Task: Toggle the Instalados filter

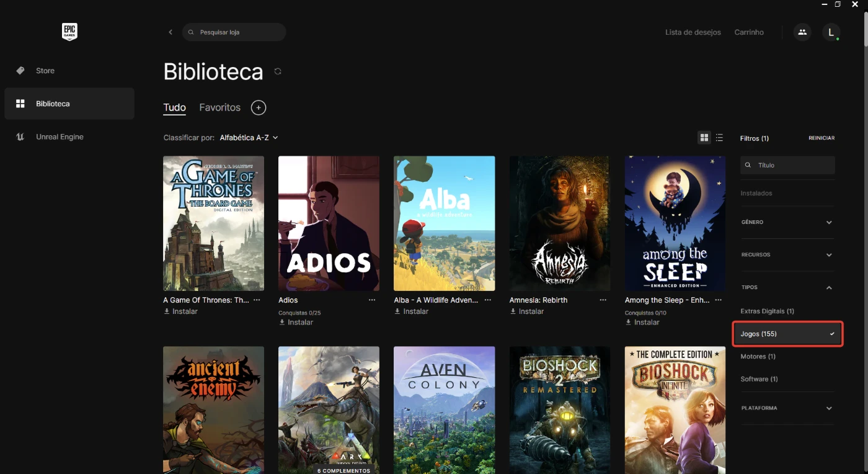Action: tap(756, 194)
